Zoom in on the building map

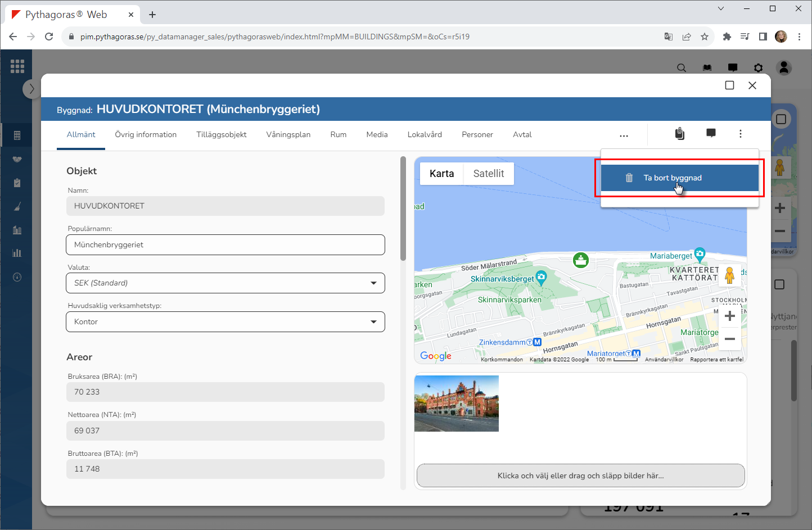pyautogui.click(x=729, y=316)
